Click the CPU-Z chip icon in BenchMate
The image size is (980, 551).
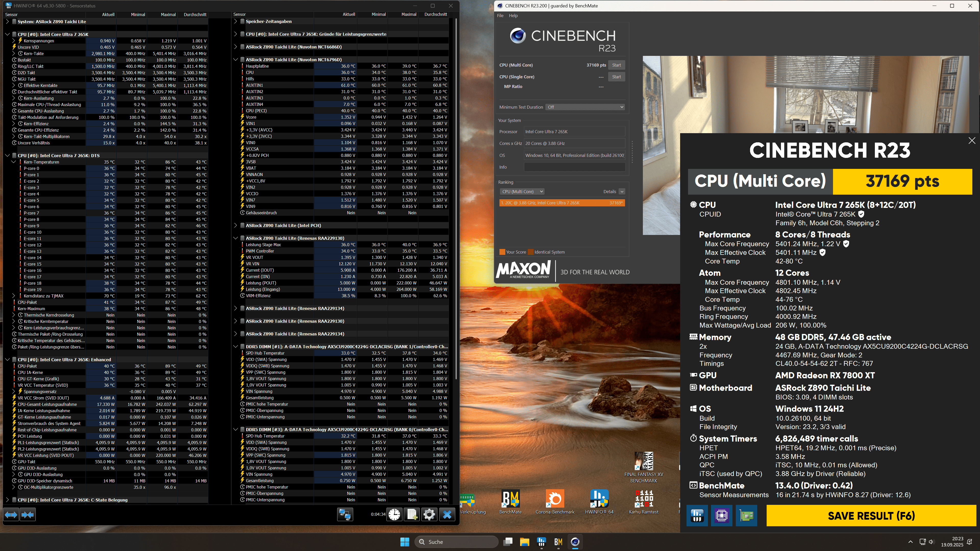click(722, 516)
